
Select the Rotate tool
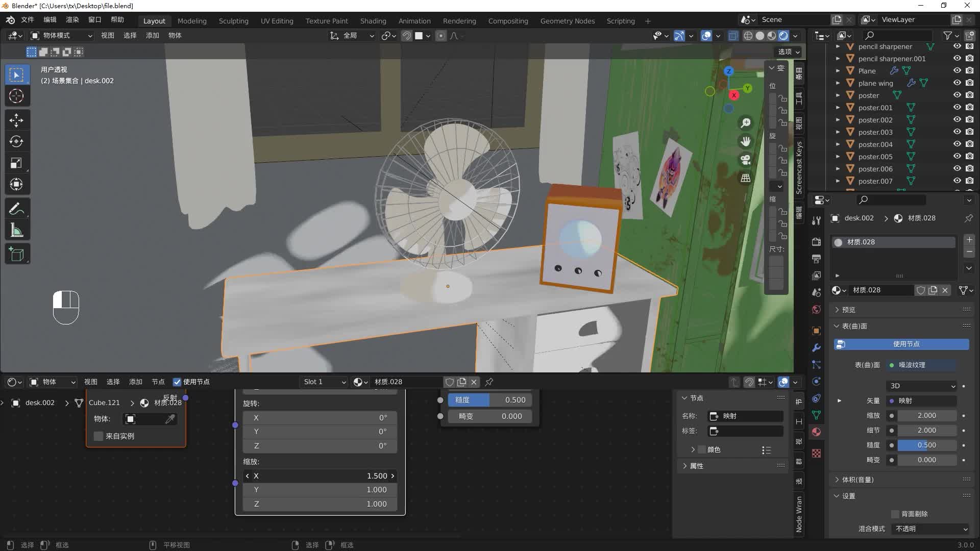[x=16, y=142]
